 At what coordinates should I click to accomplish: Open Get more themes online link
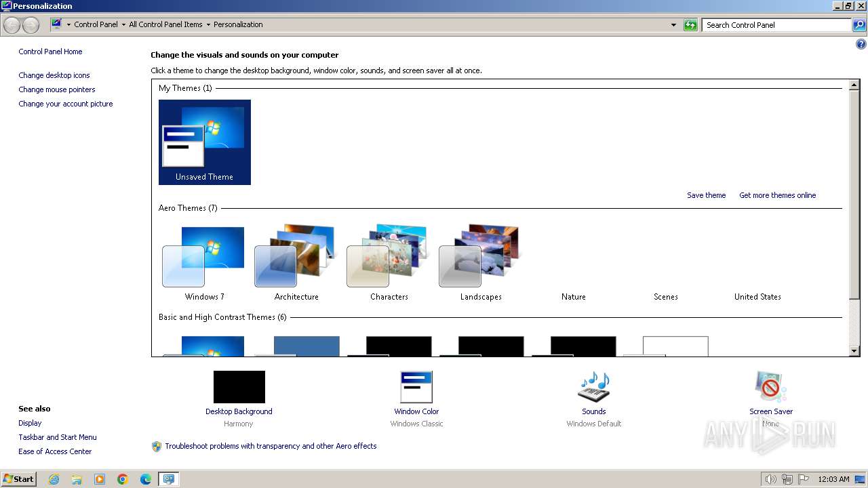point(777,195)
